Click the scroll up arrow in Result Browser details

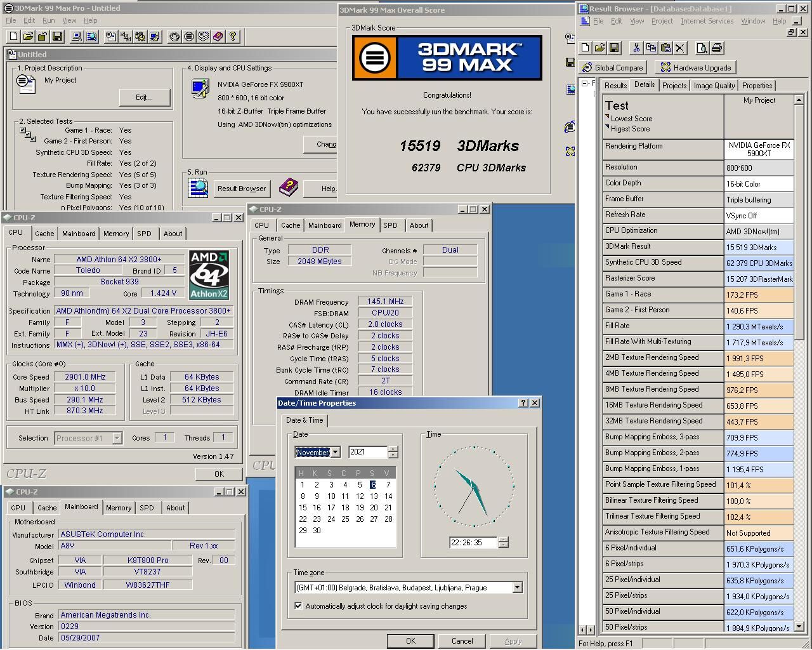point(799,100)
